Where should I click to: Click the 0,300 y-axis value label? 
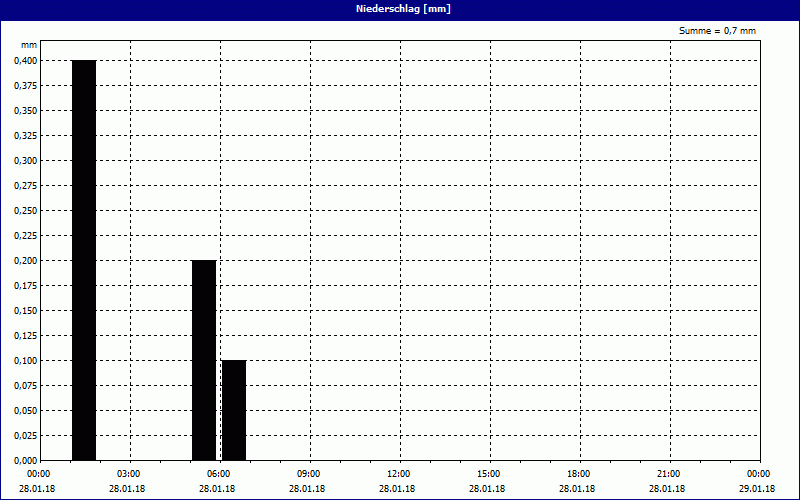24,161
